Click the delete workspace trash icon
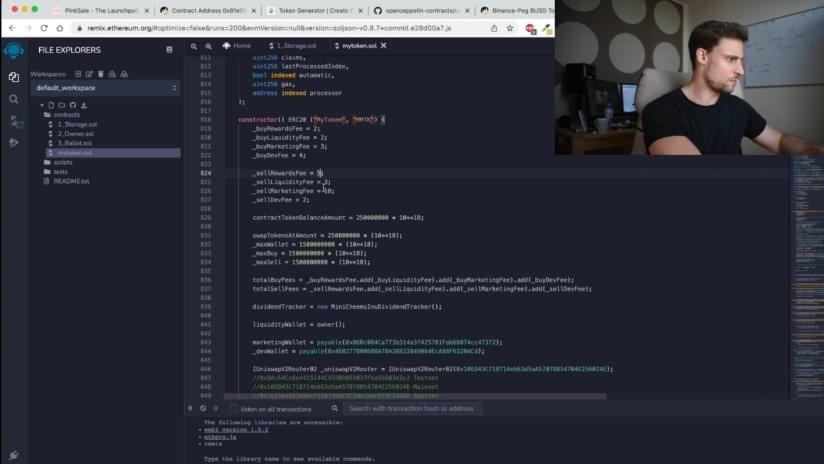 pos(99,74)
